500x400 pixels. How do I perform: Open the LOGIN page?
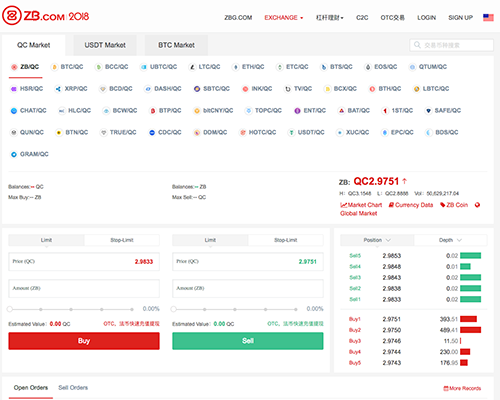click(426, 18)
